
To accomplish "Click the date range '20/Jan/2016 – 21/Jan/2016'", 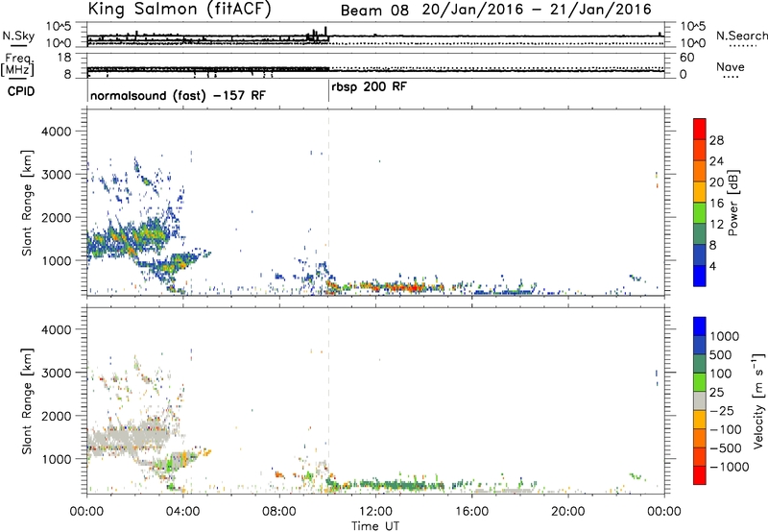I will tap(537, 10).
